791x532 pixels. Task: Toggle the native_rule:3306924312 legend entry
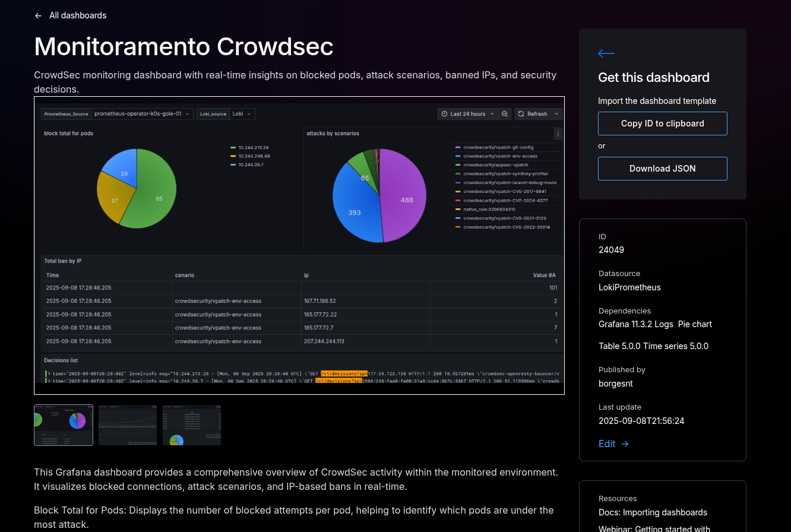(488, 209)
